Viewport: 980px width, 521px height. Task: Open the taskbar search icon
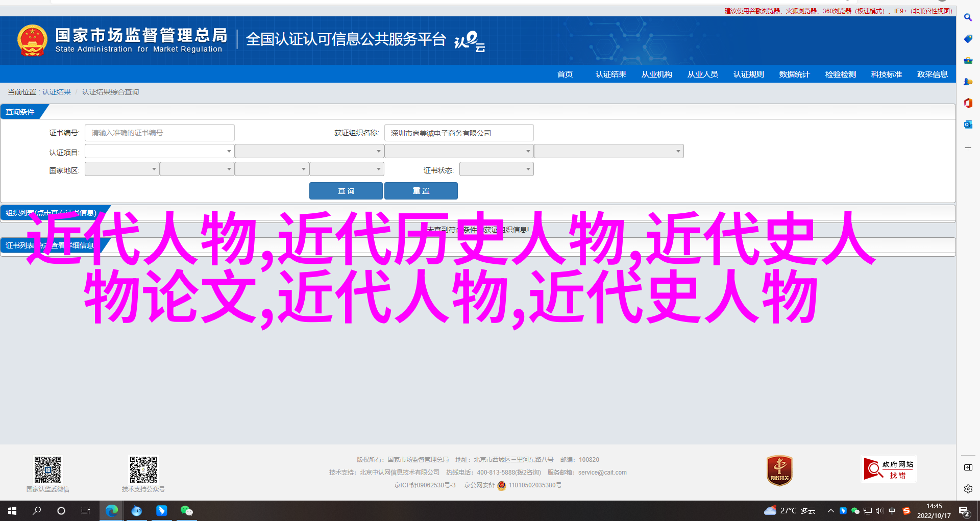[37, 510]
